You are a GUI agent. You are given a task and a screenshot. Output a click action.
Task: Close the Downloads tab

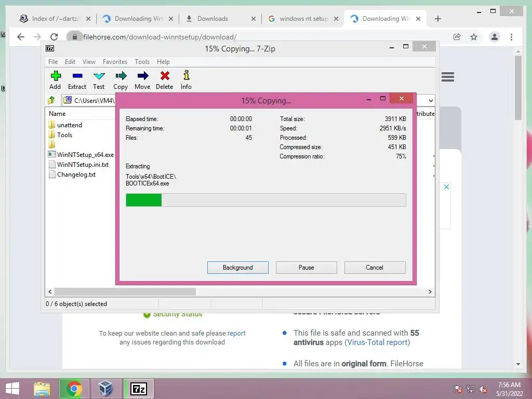[253, 19]
